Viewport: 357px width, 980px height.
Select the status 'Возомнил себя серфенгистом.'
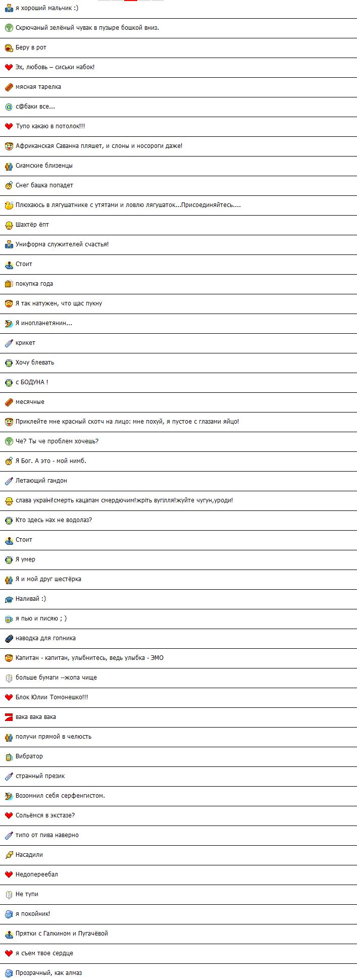[x=178, y=796]
